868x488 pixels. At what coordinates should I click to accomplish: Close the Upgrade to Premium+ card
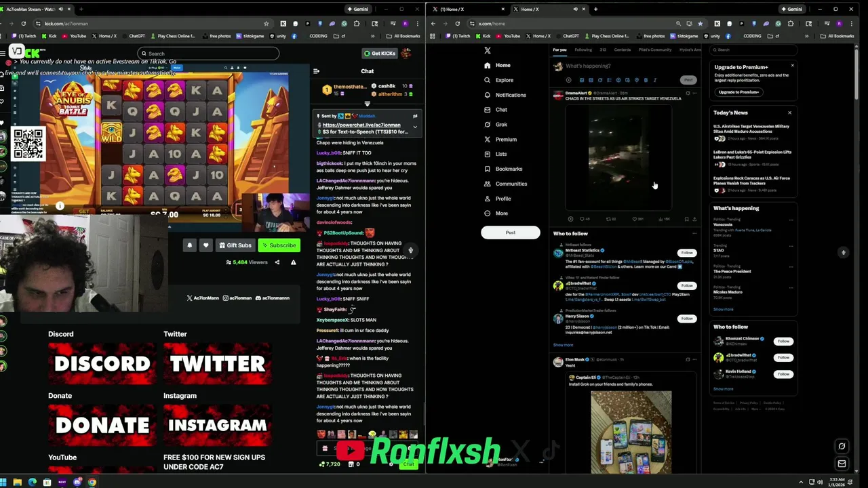[x=792, y=65]
